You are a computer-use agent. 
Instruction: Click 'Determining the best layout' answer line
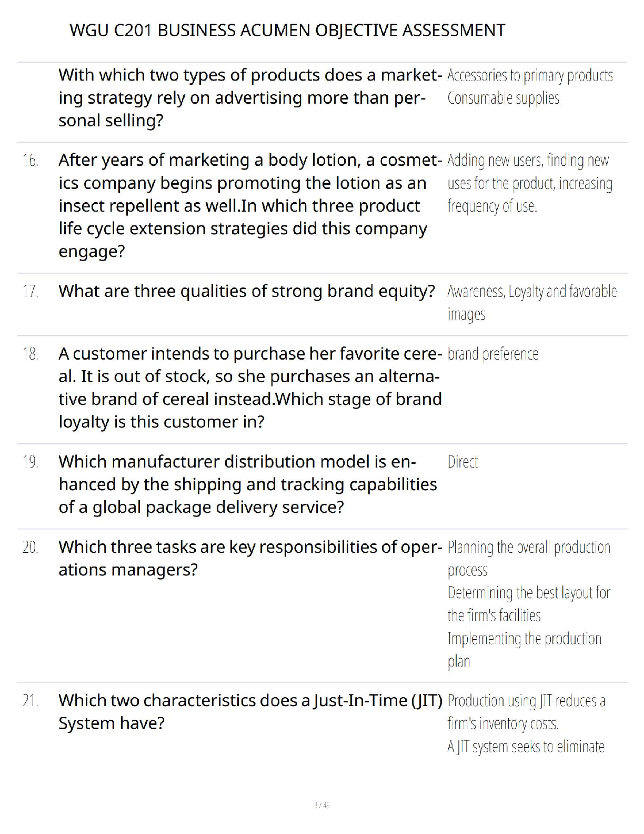click(529, 604)
